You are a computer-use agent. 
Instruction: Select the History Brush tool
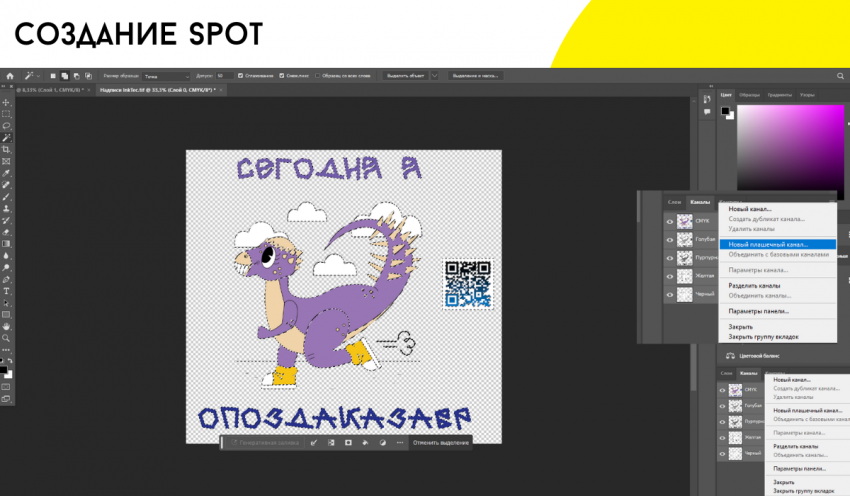click(x=6, y=220)
